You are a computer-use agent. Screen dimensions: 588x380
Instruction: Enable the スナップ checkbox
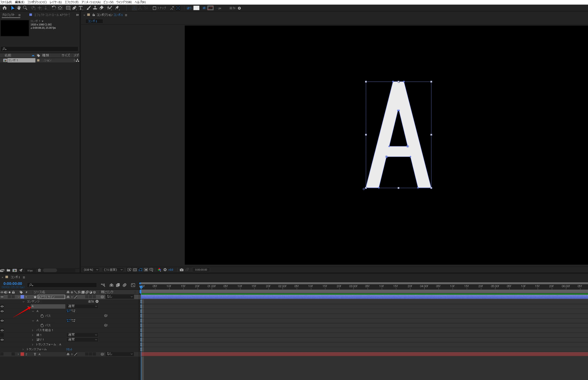(x=155, y=8)
